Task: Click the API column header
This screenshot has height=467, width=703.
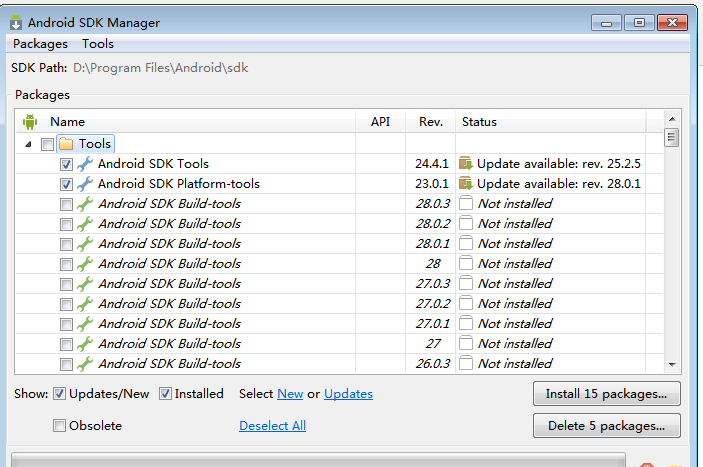Action: 380,121
